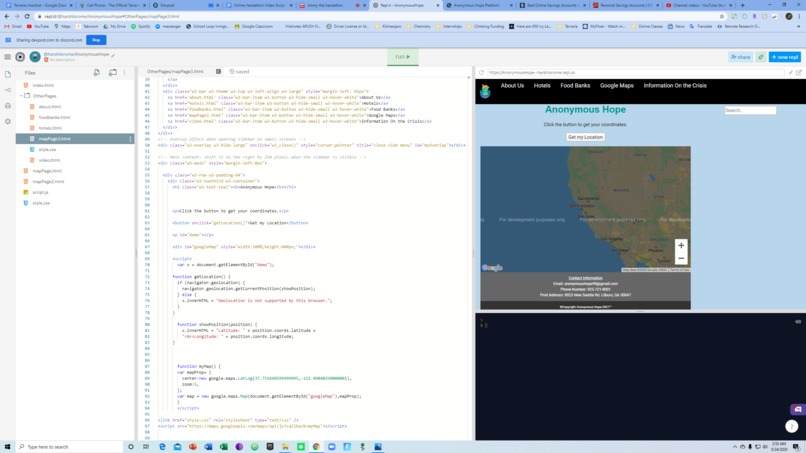Open the version control sidebar icon
Viewport: 806px width, 453px height.
pyautogui.click(x=8, y=90)
